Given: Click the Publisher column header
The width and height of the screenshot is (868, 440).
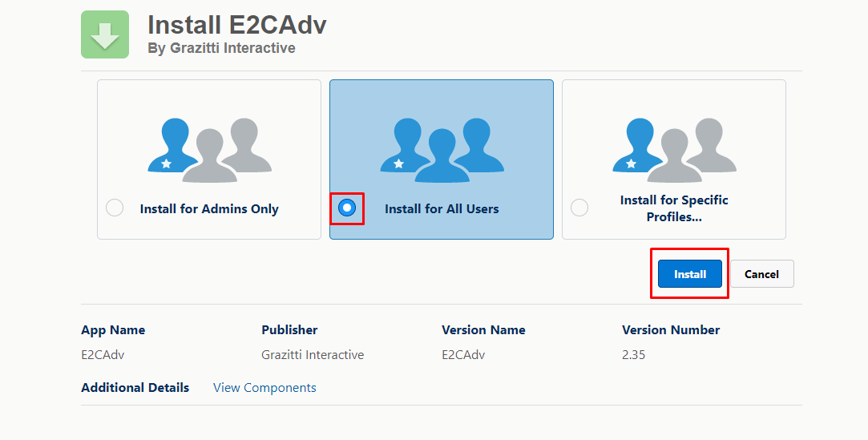Looking at the screenshot, I should pos(289,330).
